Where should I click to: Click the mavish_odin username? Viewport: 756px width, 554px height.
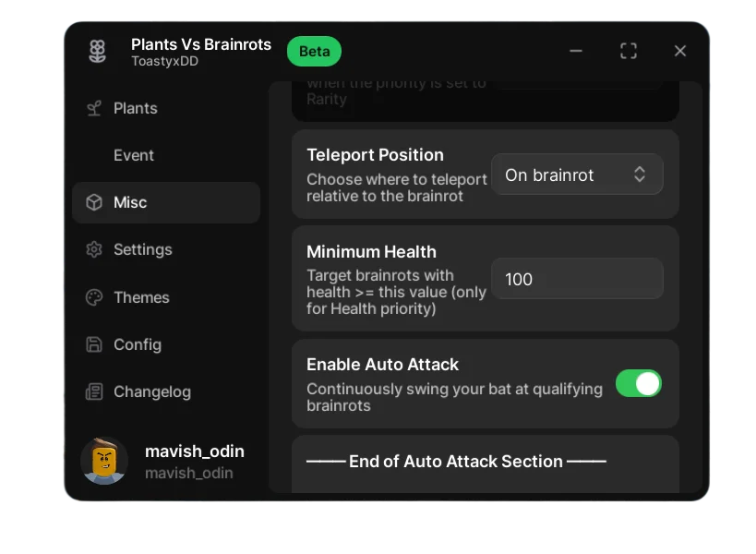tap(195, 452)
